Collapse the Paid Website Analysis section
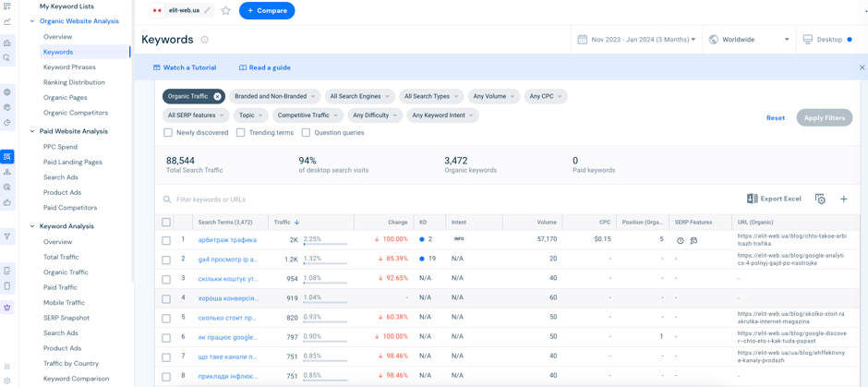Screen dimensions: 868x387 tap(32, 131)
